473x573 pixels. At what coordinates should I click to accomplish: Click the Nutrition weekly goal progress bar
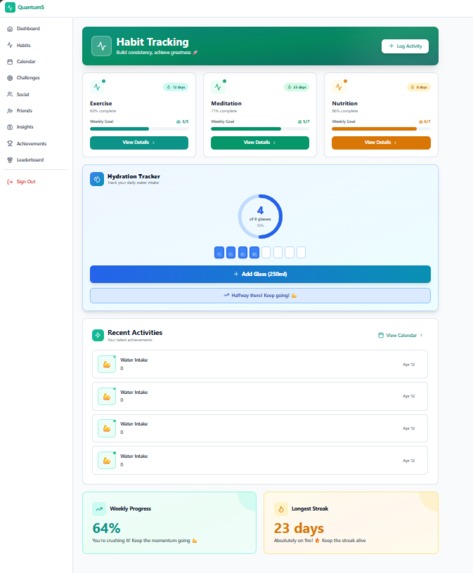381,129
